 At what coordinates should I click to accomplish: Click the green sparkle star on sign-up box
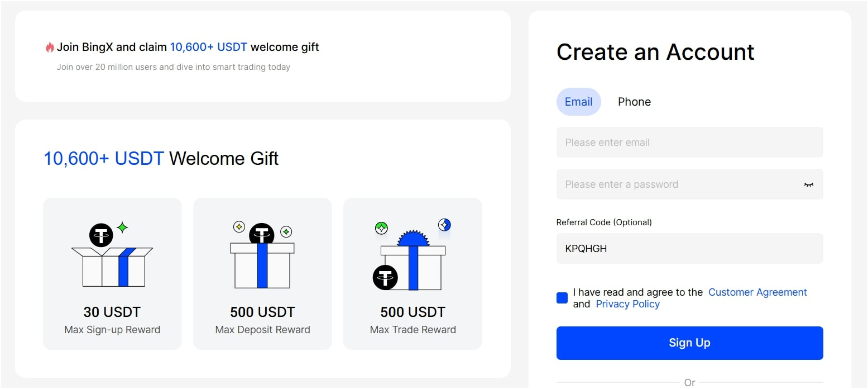tap(122, 227)
